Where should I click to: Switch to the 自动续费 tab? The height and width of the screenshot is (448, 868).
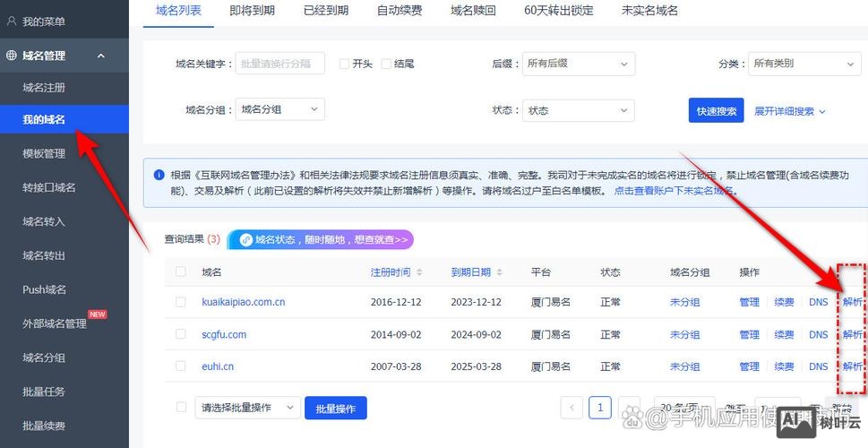[400, 11]
